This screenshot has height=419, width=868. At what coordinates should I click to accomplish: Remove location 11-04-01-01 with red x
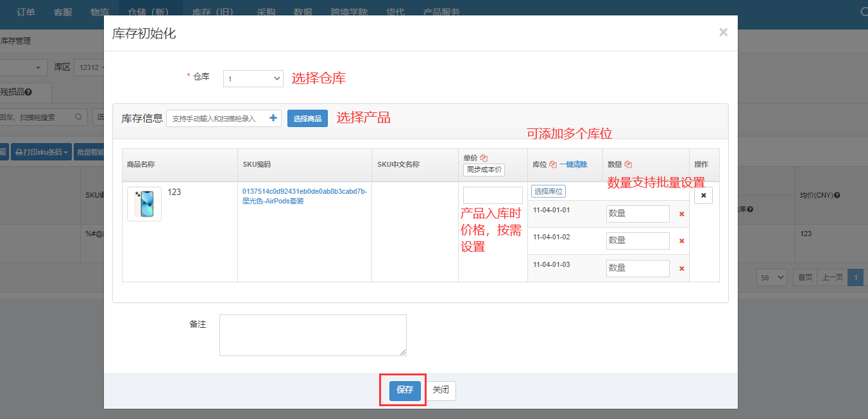click(681, 214)
